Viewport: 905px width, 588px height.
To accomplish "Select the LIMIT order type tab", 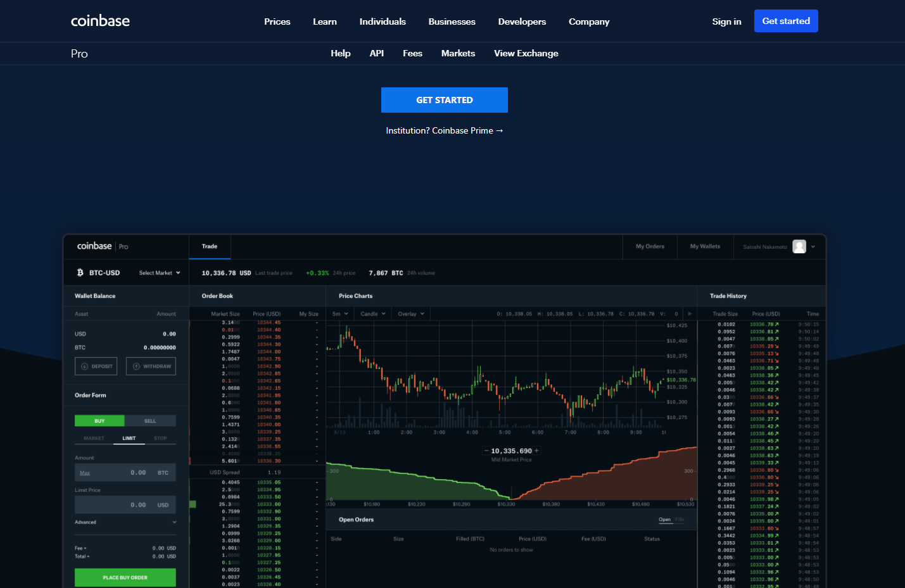I will pyautogui.click(x=129, y=438).
